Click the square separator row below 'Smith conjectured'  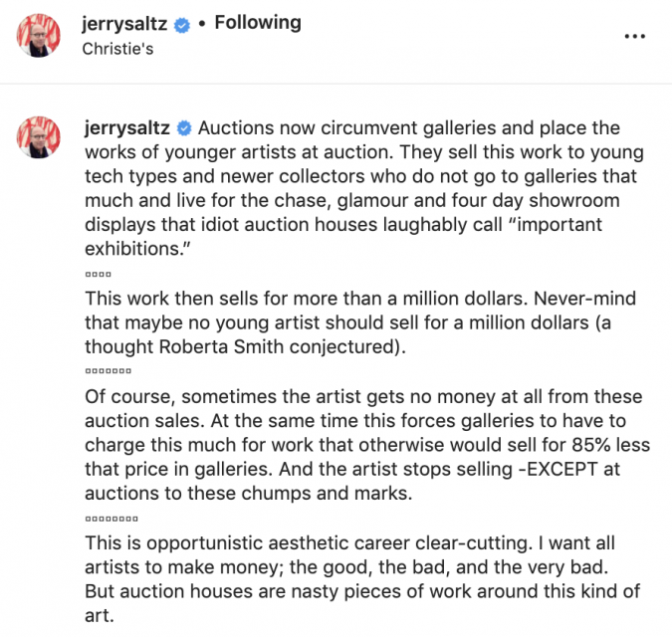coord(108,371)
